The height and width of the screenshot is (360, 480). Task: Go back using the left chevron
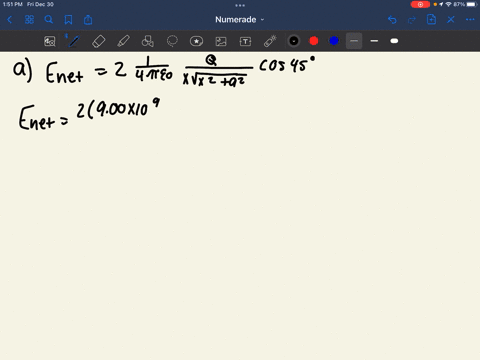(9, 20)
